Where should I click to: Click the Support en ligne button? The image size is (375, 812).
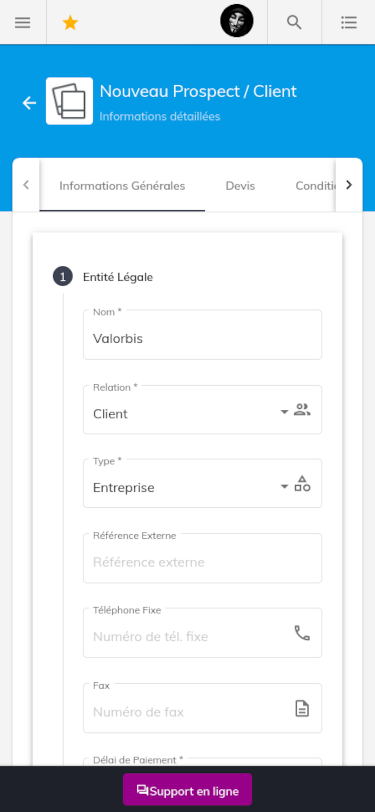[188, 790]
